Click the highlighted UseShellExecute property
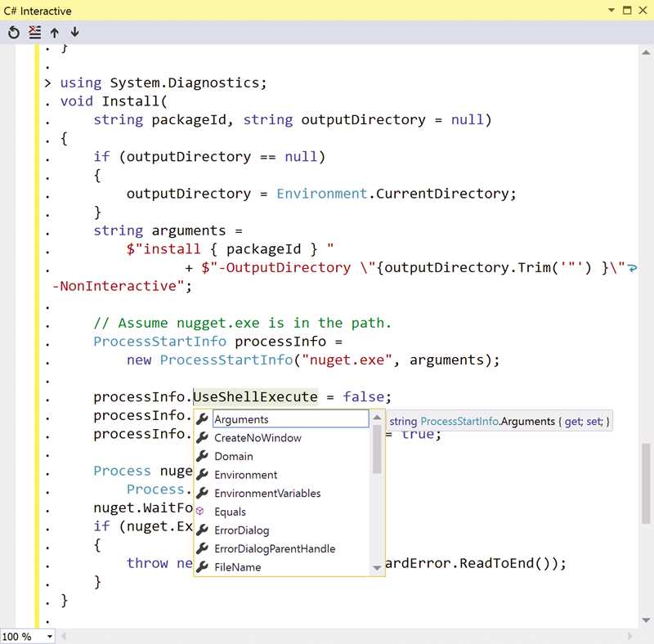The height and width of the screenshot is (644, 654). [x=255, y=396]
